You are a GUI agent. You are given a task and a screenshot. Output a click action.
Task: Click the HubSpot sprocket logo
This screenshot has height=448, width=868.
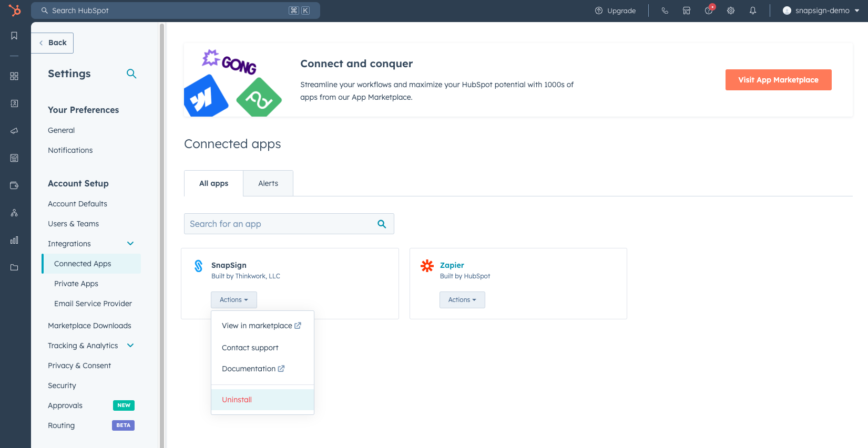(15, 10)
